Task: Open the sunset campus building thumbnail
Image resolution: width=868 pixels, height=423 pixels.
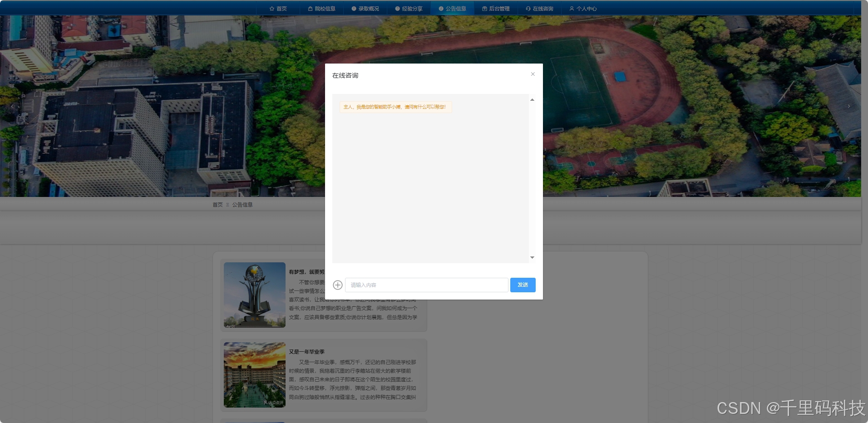Action: [x=254, y=375]
